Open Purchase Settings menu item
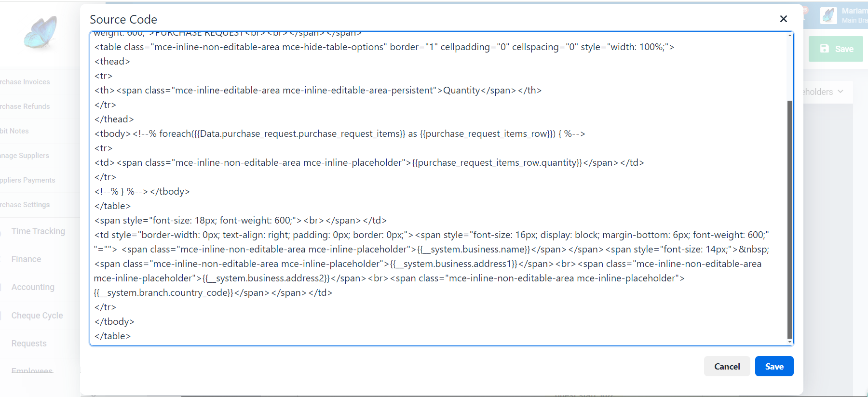 pyautogui.click(x=25, y=205)
